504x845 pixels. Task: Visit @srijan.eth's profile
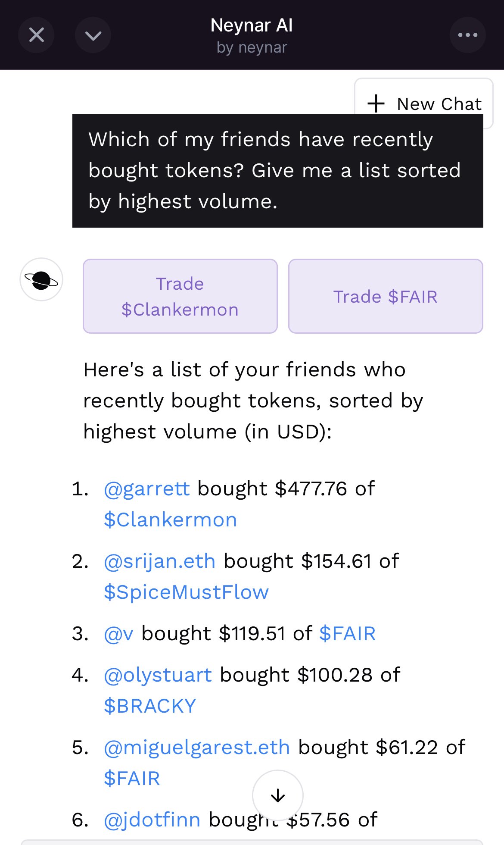click(x=159, y=561)
